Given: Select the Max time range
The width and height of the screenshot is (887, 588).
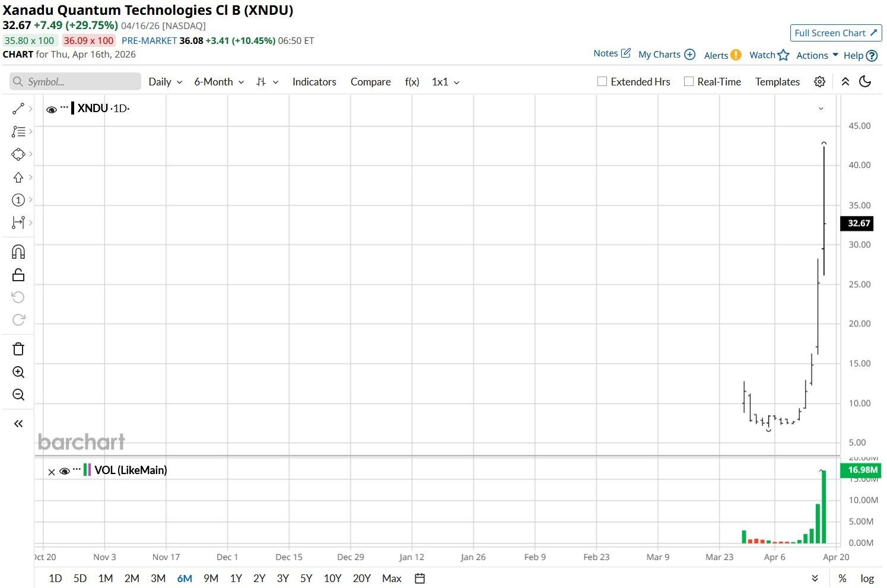Looking at the screenshot, I should (x=392, y=579).
